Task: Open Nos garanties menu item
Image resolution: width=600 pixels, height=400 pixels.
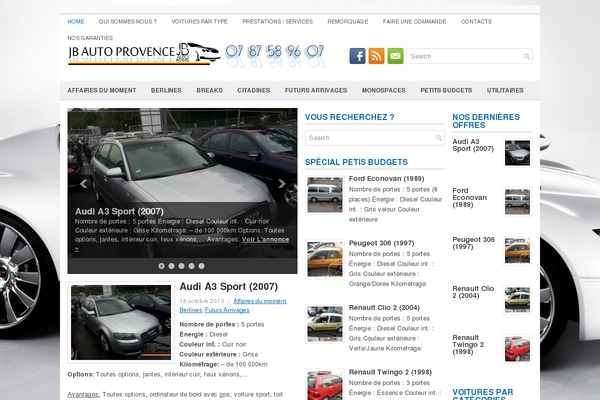Action: click(x=90, y=38)
